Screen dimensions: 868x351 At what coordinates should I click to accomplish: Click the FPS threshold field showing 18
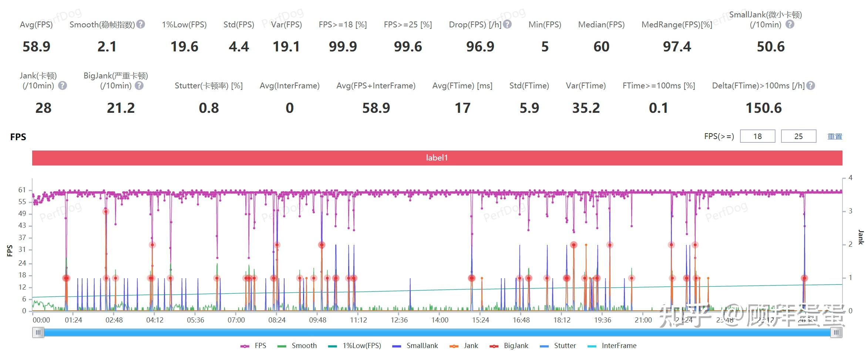coord(757,136)
